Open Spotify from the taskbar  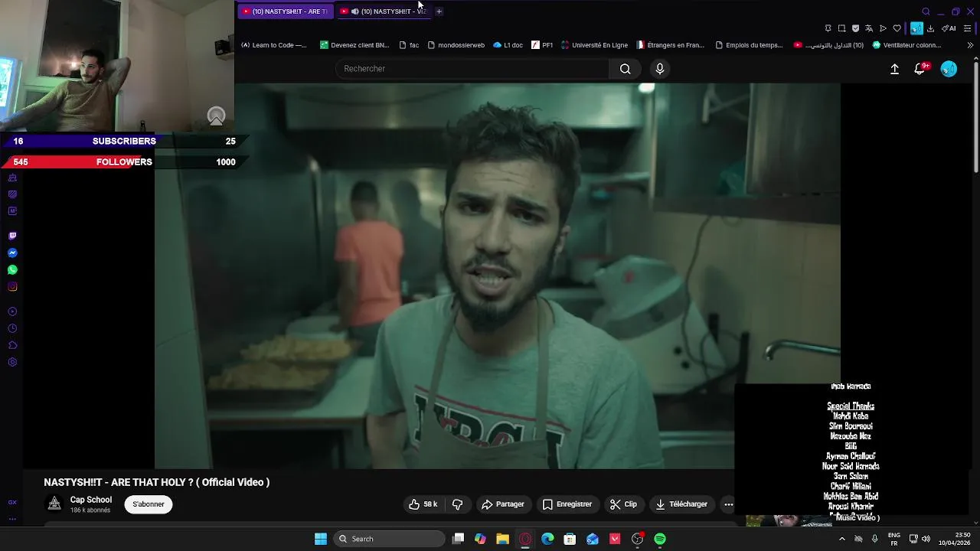click(660, 539)
